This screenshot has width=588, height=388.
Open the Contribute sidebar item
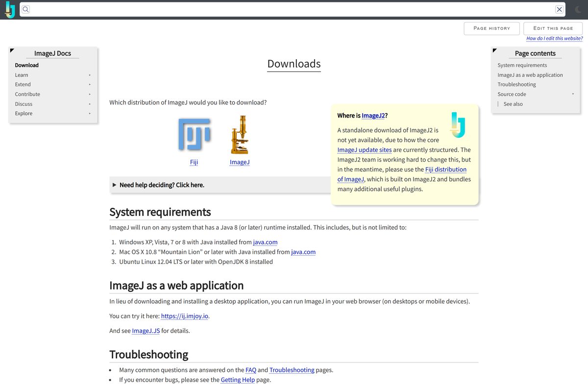click(x=27, y=94)
